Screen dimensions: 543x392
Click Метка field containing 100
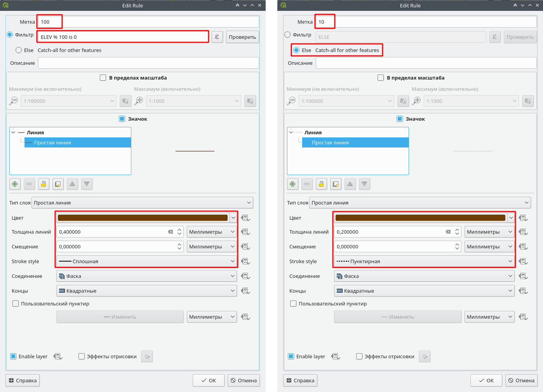click(x=148, y=22)
